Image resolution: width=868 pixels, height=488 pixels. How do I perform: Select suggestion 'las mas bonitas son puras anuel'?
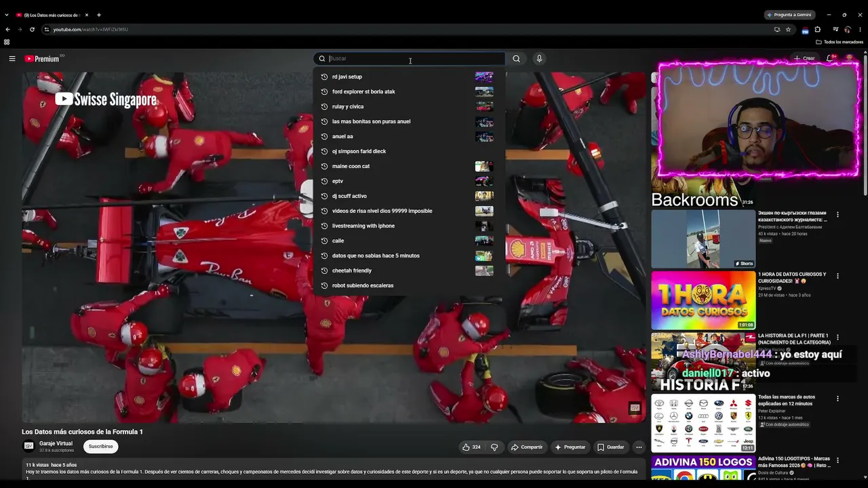tap(409, 121)
